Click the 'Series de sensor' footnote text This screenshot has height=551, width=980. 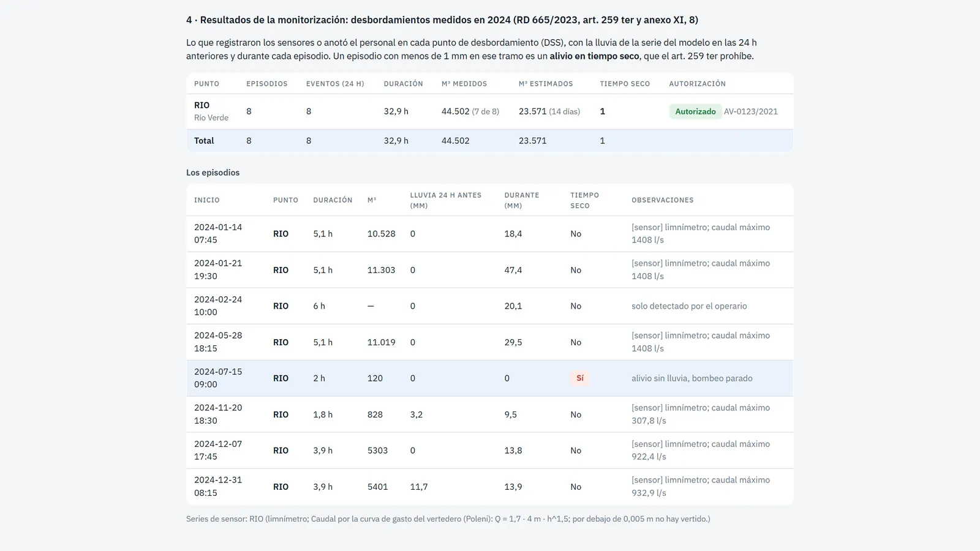point(448,519)
